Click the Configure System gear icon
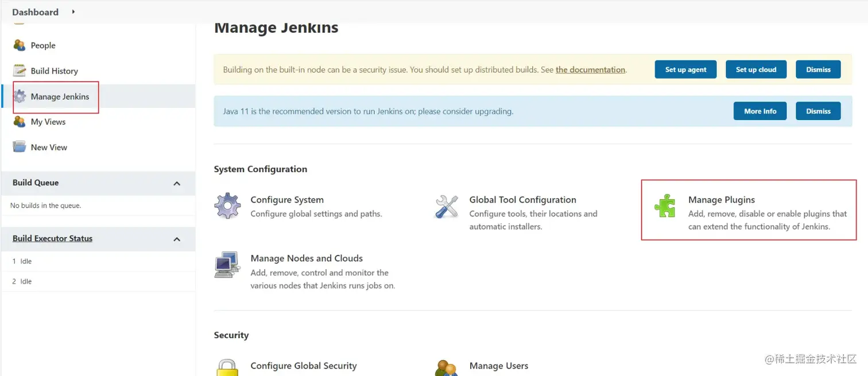 (x=227, y=206)
